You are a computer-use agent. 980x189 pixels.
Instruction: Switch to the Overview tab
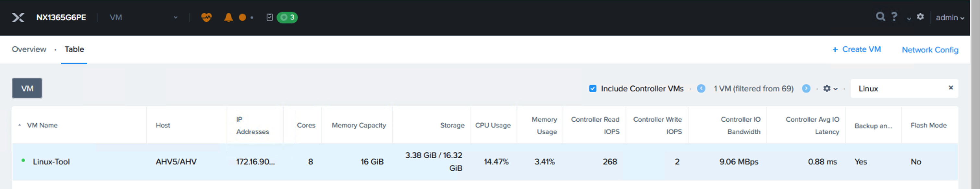[x=29, y=49]
